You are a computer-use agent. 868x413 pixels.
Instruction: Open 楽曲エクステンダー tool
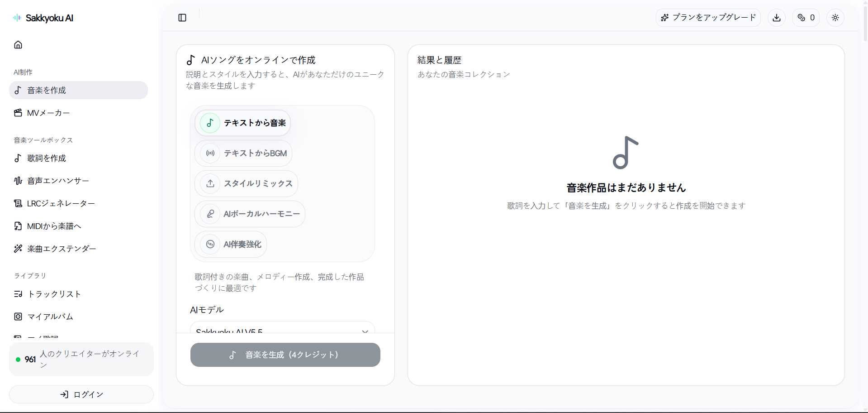pyautogui.click(x=78, y=249)
